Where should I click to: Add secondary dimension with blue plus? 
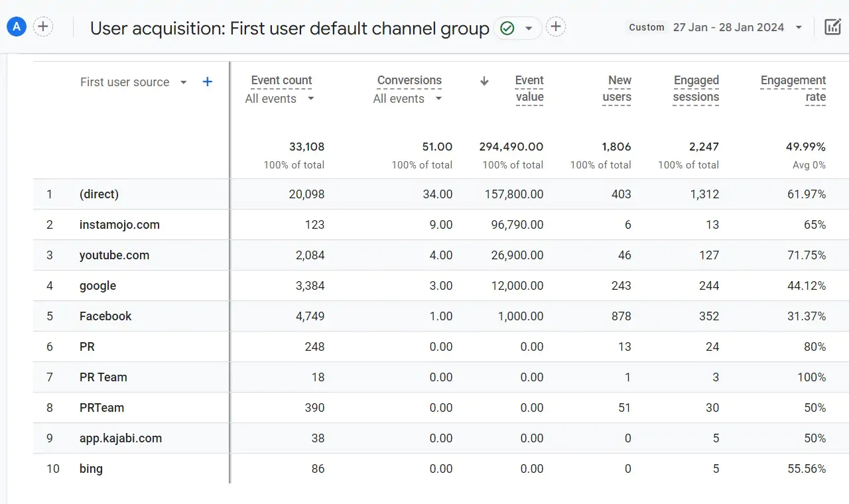click(x=208, y=82)
